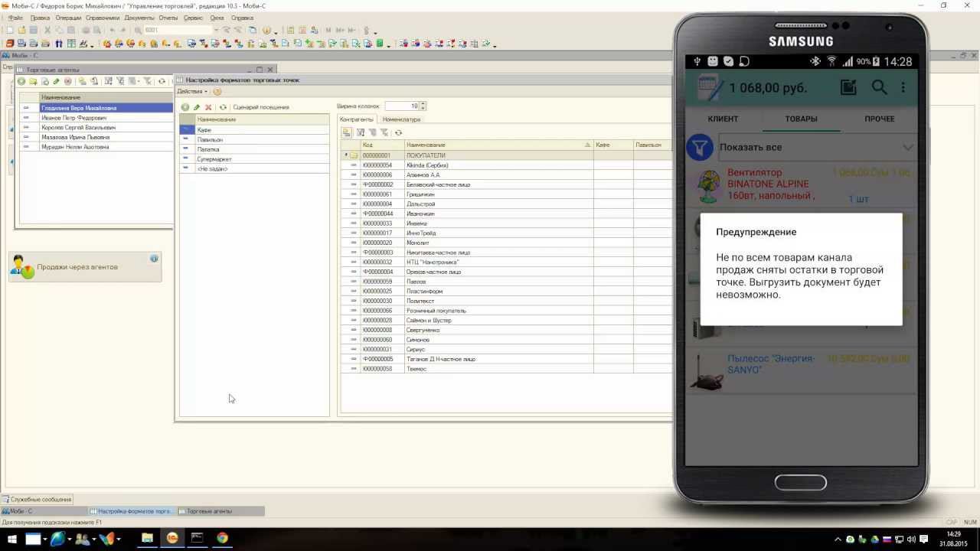Viewport: 980px width, 551px height.
Task: Toggle hierarchical view in Контрагенты toolbar
Action: tap(347, 132)
